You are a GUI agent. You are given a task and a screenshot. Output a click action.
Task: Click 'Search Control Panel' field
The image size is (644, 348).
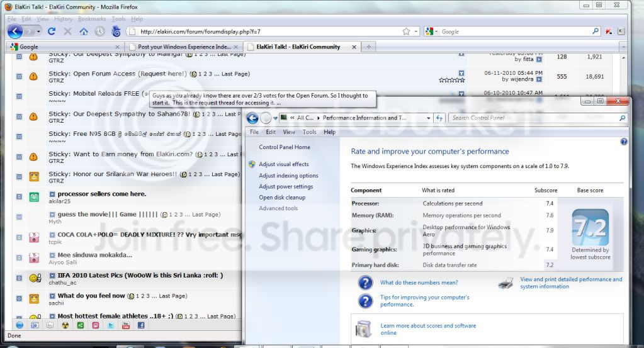tap(533, 118)
